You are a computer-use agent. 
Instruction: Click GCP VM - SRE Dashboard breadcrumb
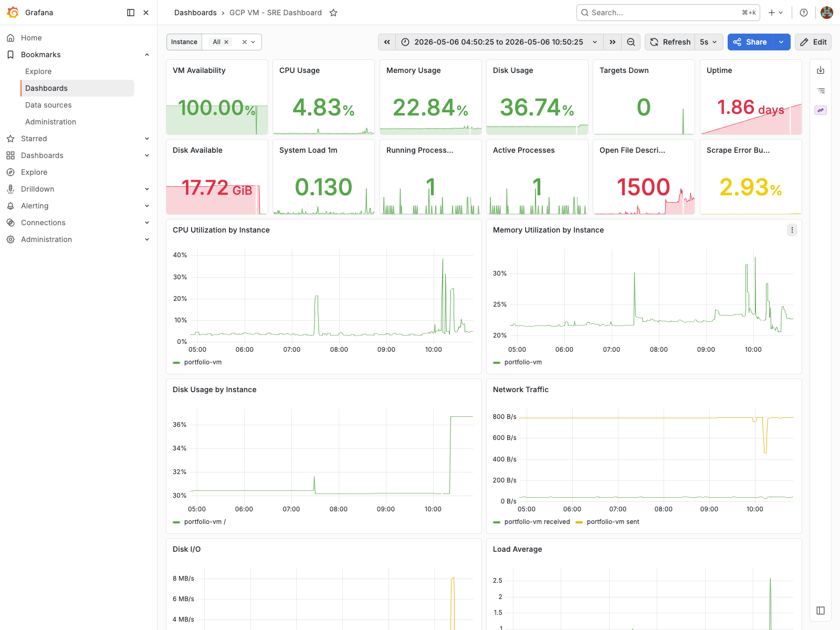pos(276,13)
